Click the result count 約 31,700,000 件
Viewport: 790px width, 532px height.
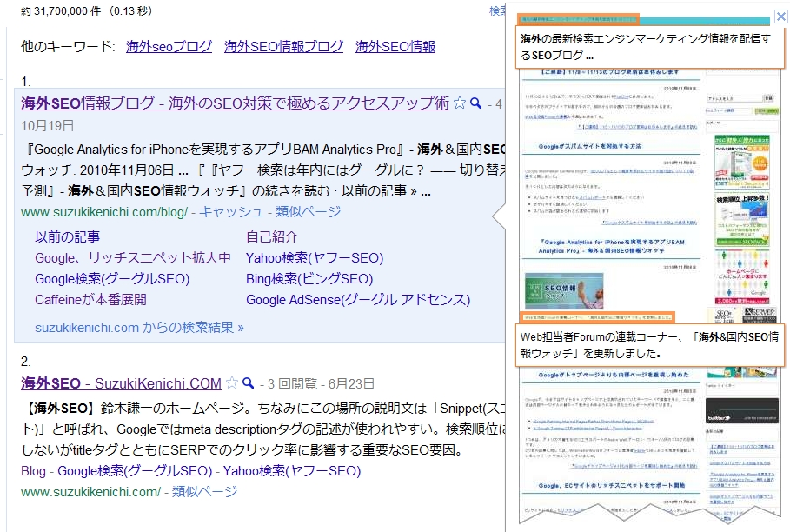coord(61,11)
